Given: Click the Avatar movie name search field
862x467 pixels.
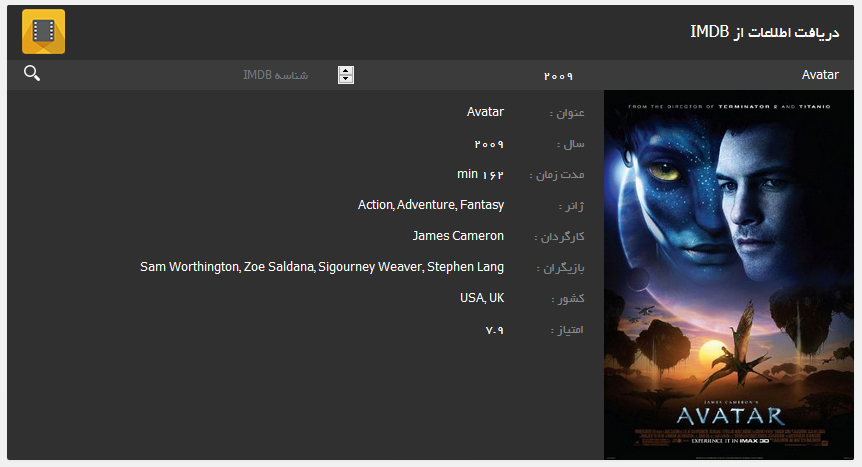Looking at the screenshot, I should pyautogui.click(x=715, y=75).
